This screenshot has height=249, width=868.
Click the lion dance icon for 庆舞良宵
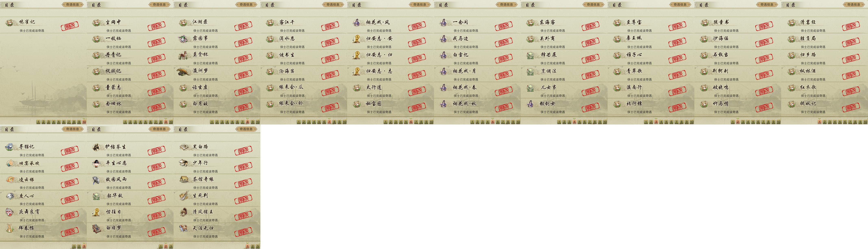pyautogui.click(x=10, y=212)
